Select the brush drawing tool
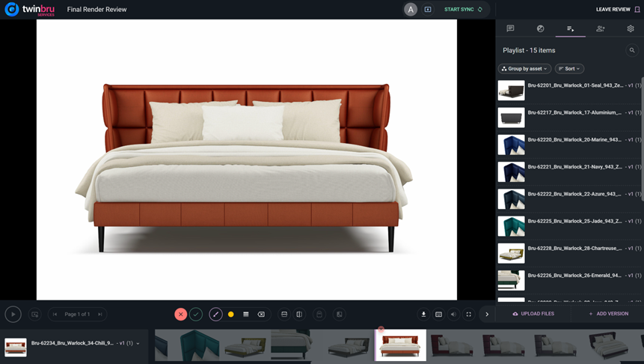The width and height of the screenshot is (644, 364). click(x=216, y=315)
